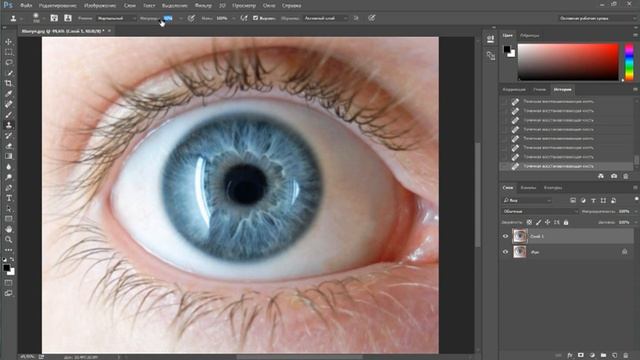This screenshot has height=360, width=640.
Task: Select the Zoom tool
Action: pyautogui.click(x=9, y=240)
